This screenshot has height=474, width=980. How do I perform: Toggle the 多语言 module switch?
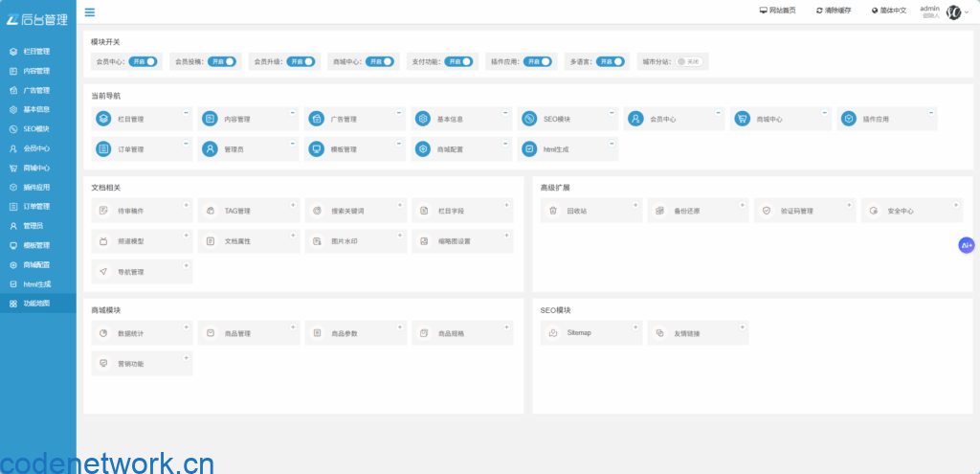(x=610, y=61)
